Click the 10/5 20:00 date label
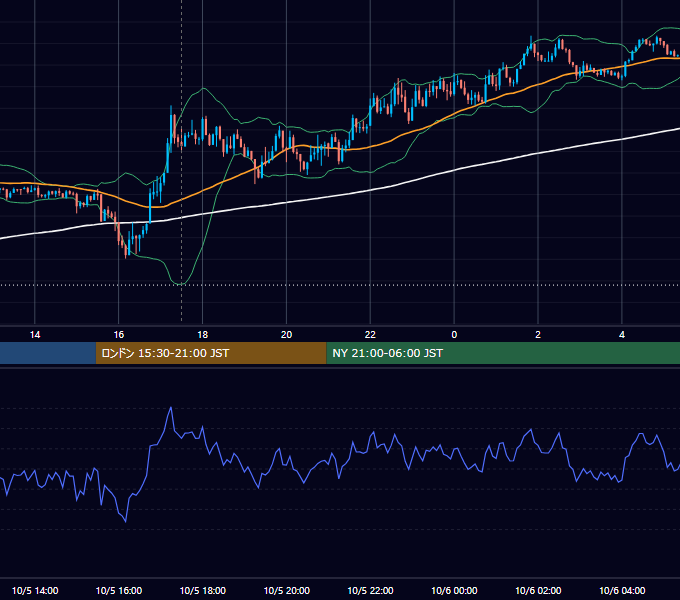 point(287,590)
